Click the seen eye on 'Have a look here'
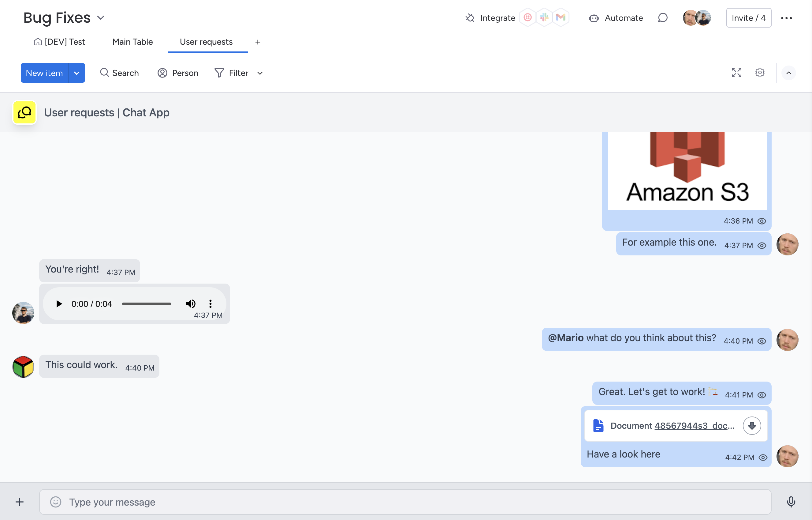 763,458
